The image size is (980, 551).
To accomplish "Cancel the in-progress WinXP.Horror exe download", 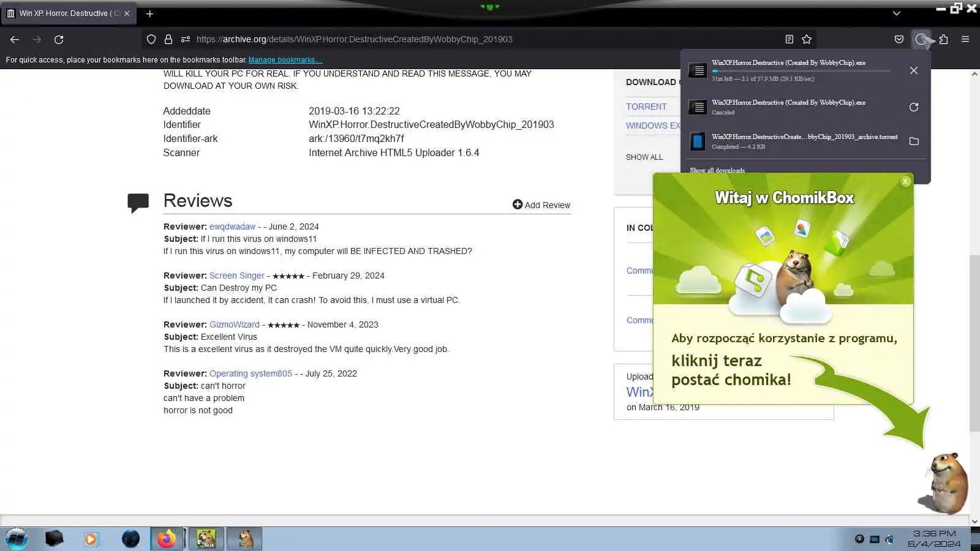I will point(914,70).
